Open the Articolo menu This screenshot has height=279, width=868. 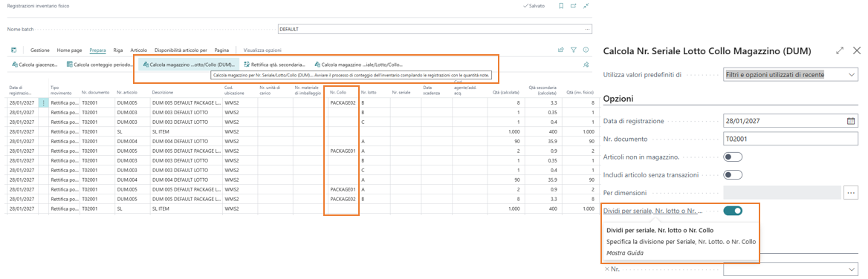[x=138, y=50]
